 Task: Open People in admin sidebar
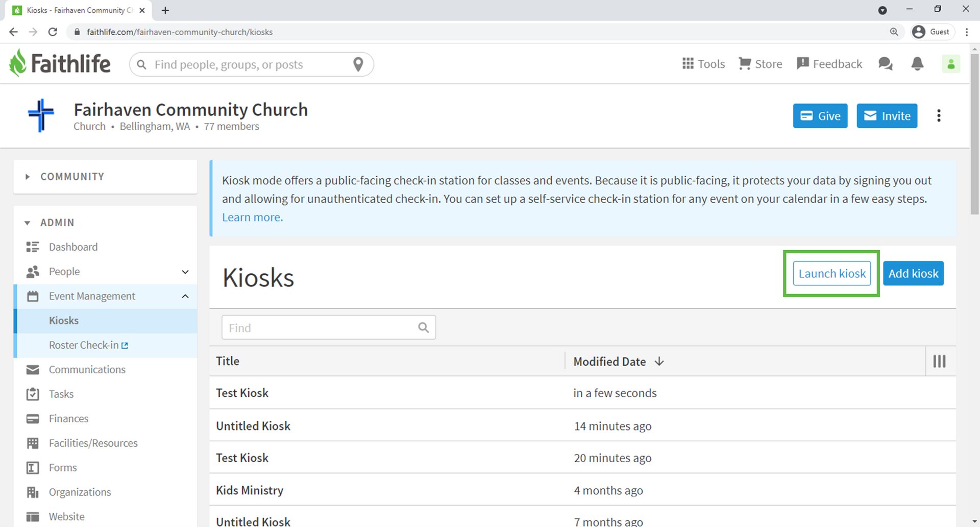point(64,272)
